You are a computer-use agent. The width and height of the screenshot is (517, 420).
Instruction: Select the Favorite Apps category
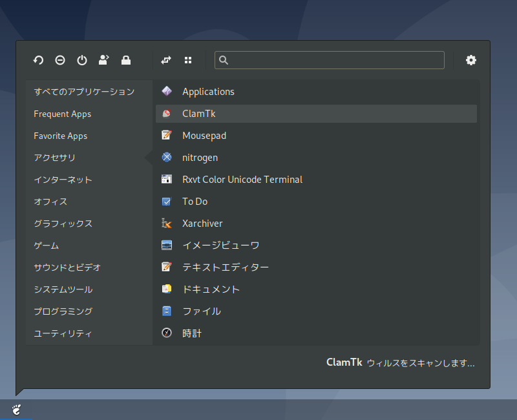click(x=89, y=136)
